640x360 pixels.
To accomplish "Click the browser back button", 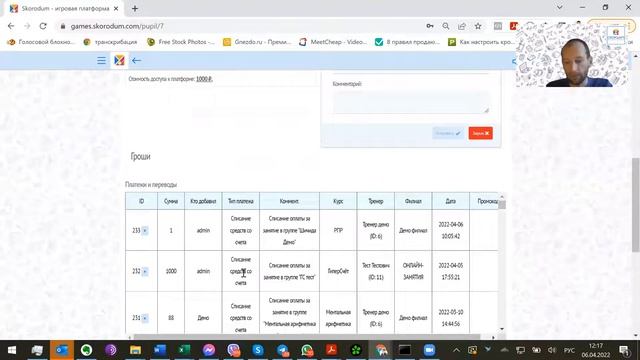I will pyautogui.click(x=11, y=26).
